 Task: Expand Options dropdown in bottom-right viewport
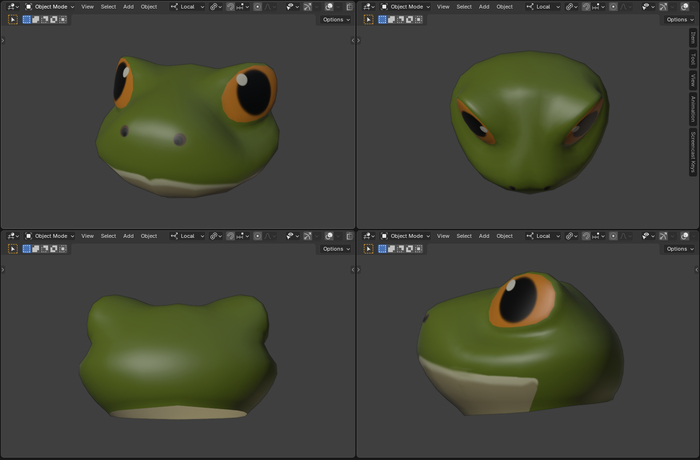678,248
